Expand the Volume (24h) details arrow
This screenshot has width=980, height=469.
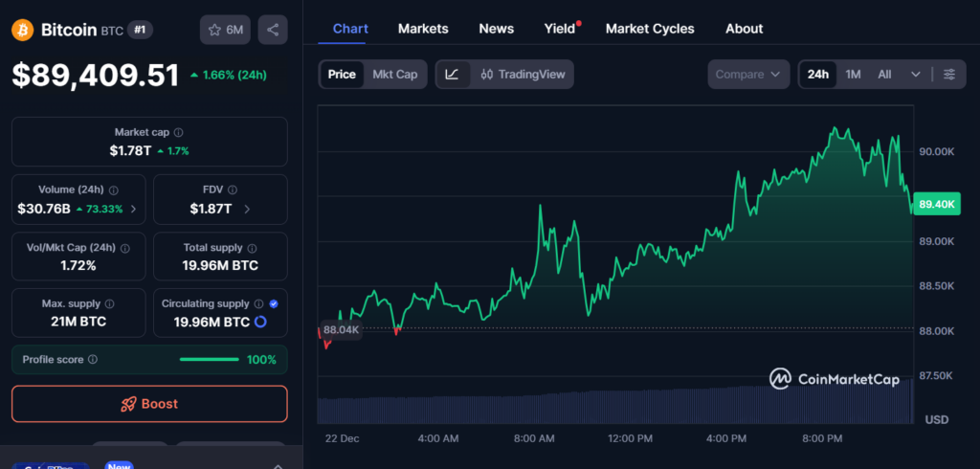(133, 209)
